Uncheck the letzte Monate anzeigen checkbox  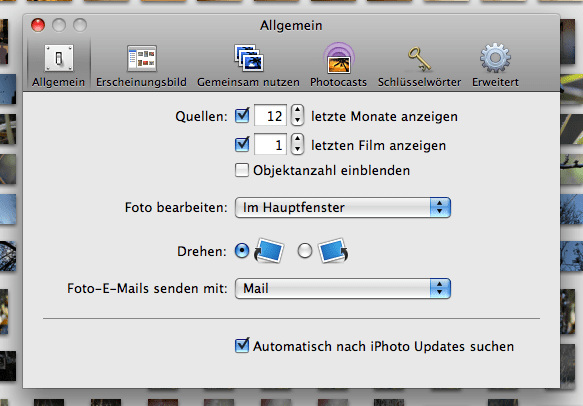point(242,116)
